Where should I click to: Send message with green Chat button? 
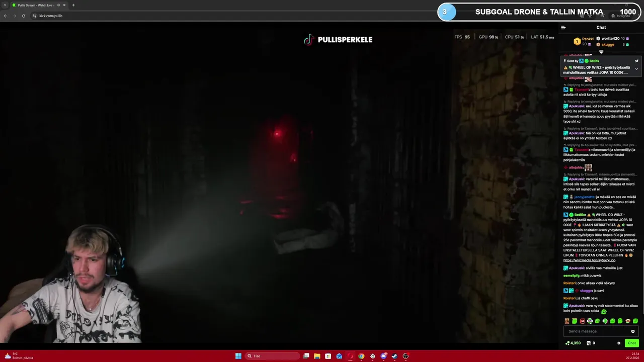point(631,343)
